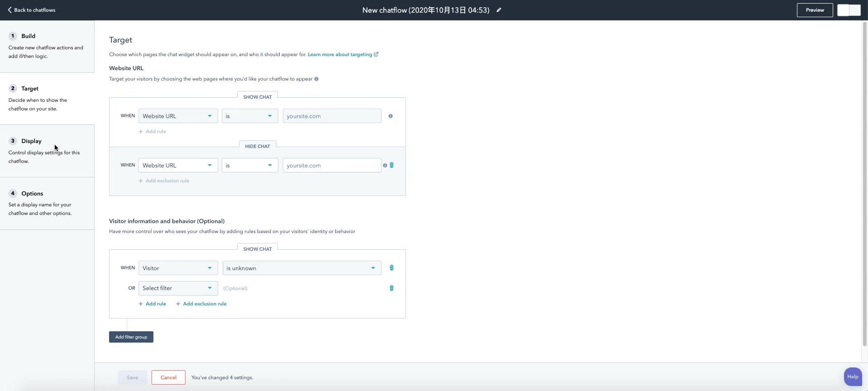
Task: Delete the Hide Chat URL rule with trash icon
Action: click(x=392, y=165)
